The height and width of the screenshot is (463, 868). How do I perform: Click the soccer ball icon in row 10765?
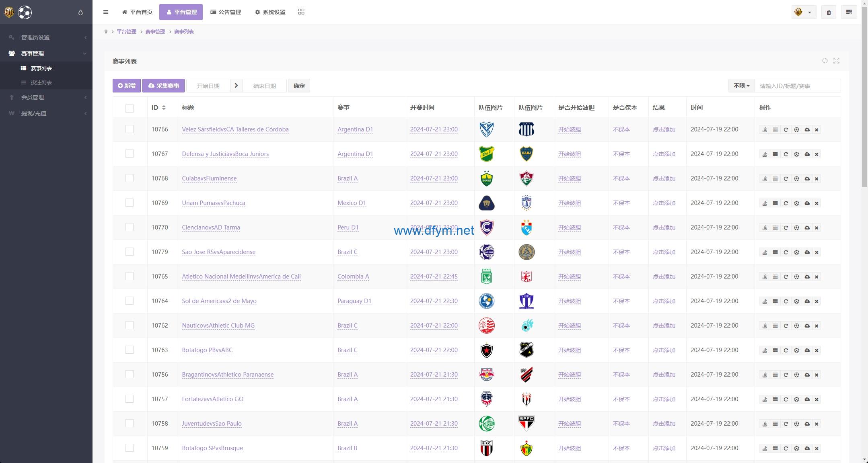point(796,277)
